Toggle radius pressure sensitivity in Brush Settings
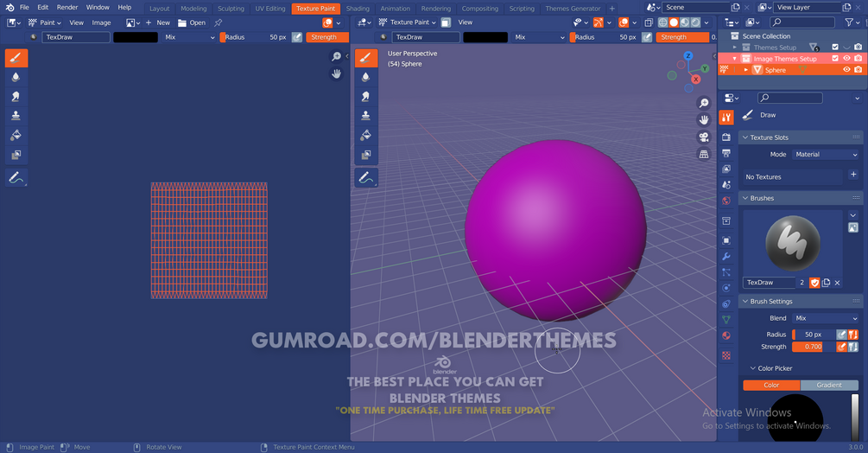Screen dimensions: 868x453 [841, 335]
